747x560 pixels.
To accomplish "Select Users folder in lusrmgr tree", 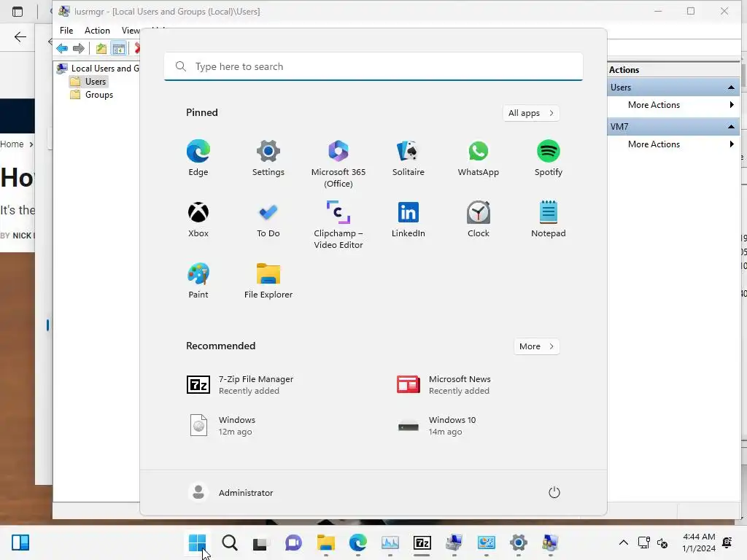I will pyautogui.click(x=88, y=82).
